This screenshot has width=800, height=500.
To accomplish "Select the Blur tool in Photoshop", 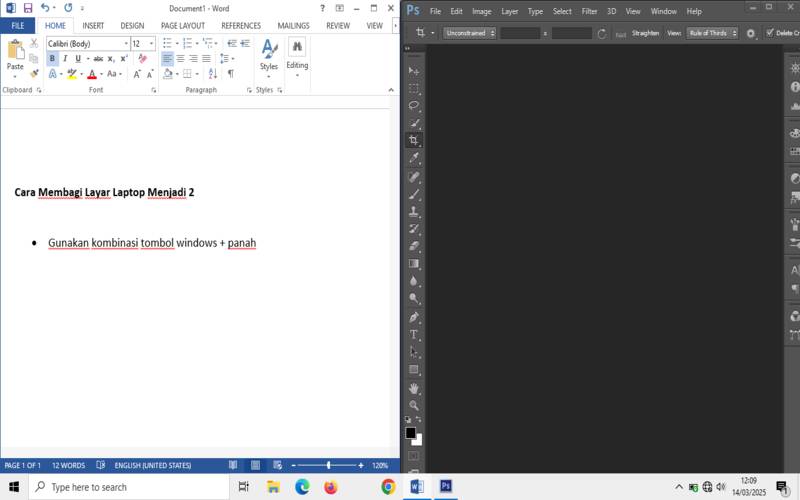I will 414,281.
